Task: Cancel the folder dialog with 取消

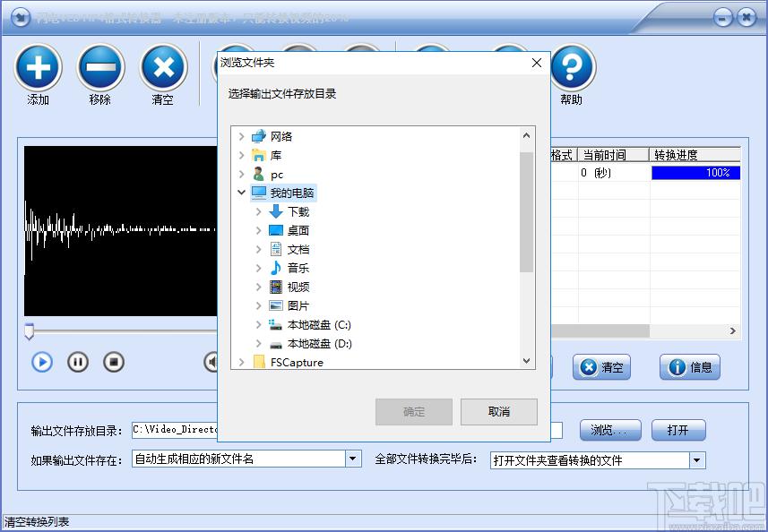Action: coord(498,412)
